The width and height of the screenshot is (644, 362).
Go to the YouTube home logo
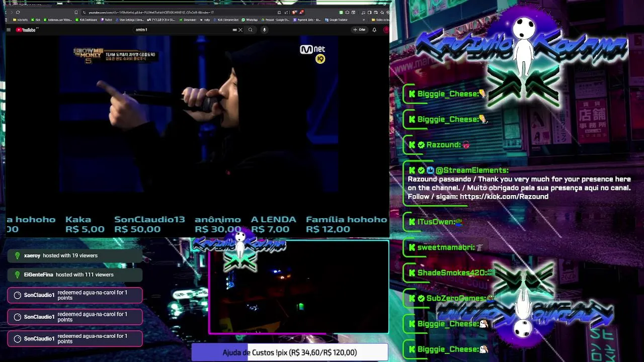(x=26, y=30)
